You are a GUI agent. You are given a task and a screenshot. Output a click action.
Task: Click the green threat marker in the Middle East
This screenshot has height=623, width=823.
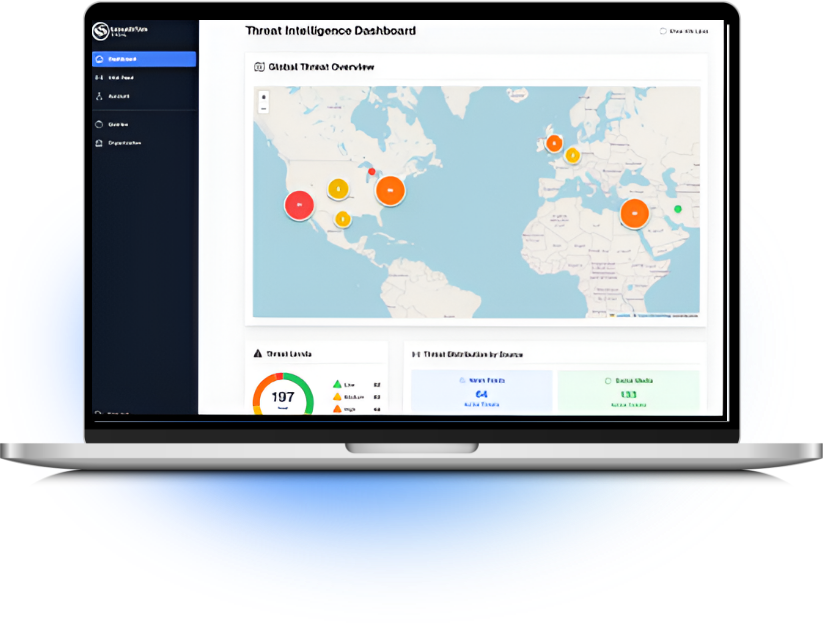tap(677, 209)
